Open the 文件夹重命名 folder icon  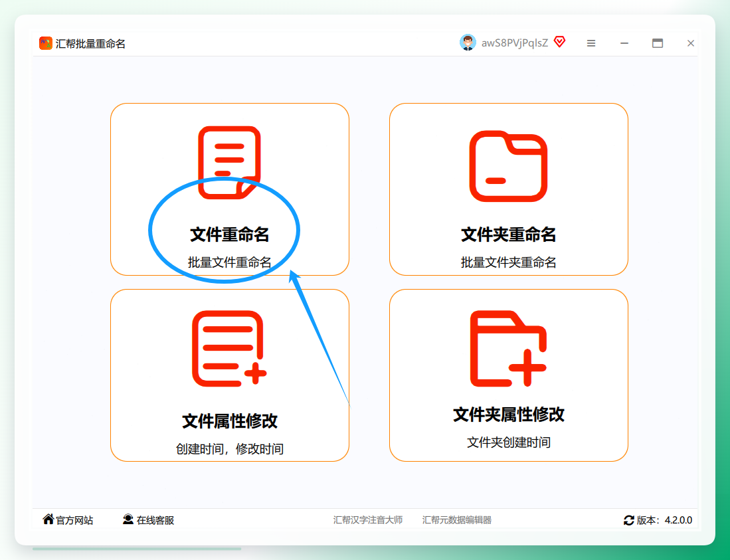508,166
